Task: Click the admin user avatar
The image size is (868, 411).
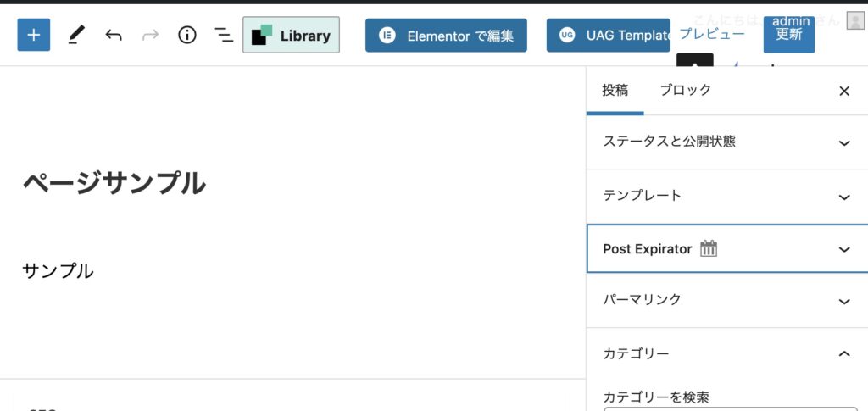Action: point(854,21)
